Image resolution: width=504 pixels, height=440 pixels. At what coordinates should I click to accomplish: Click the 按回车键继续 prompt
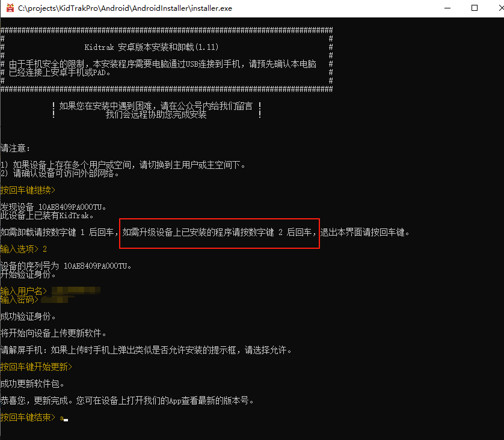coord(28,190)
